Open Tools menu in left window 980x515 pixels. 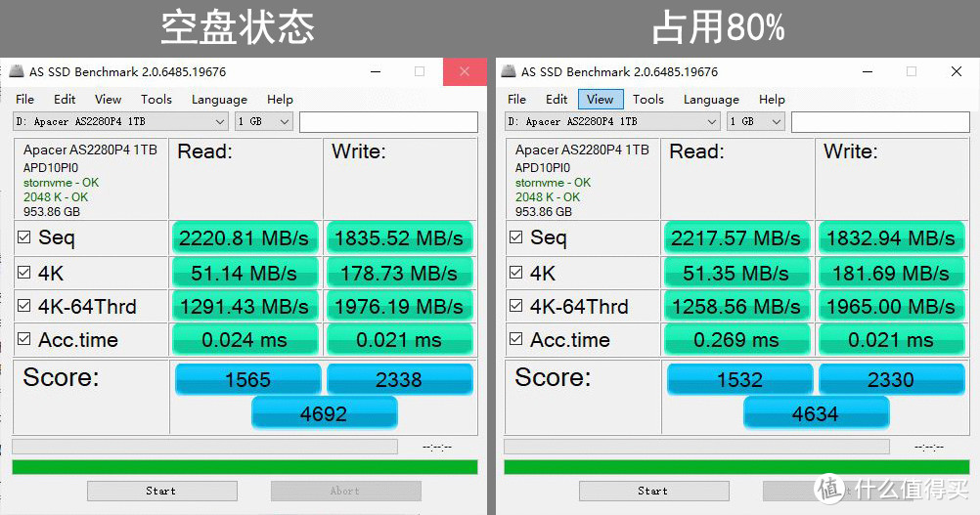[x=156, y=100]
